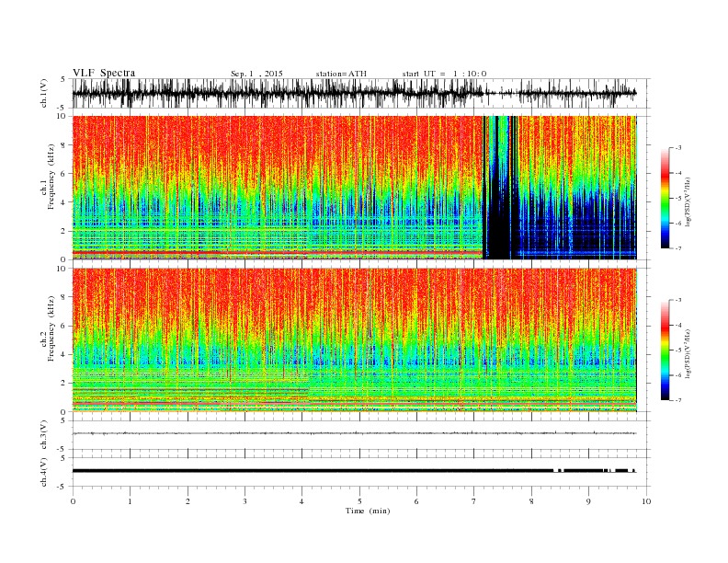Select the "Sep. 1 , 2015" date label
This screenshot has width=728, height=563.
click(x=256, y=74)
